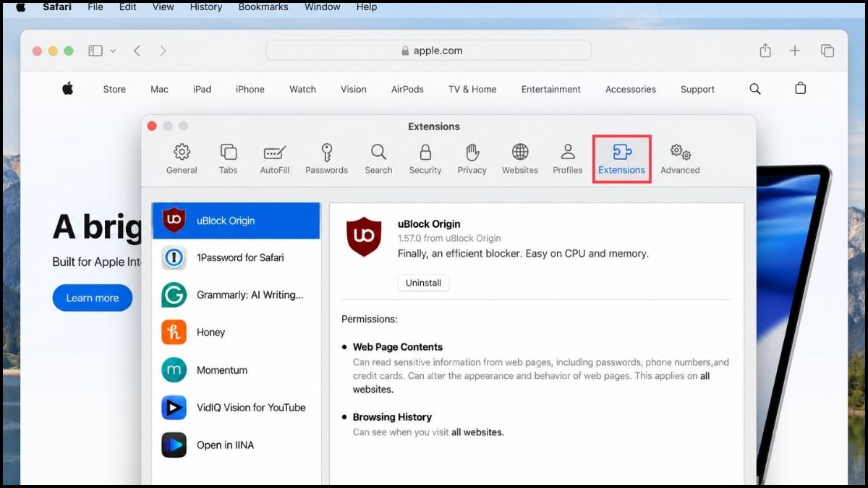Open the Edit menu
The image size is (868, 488).
point(128,7)
